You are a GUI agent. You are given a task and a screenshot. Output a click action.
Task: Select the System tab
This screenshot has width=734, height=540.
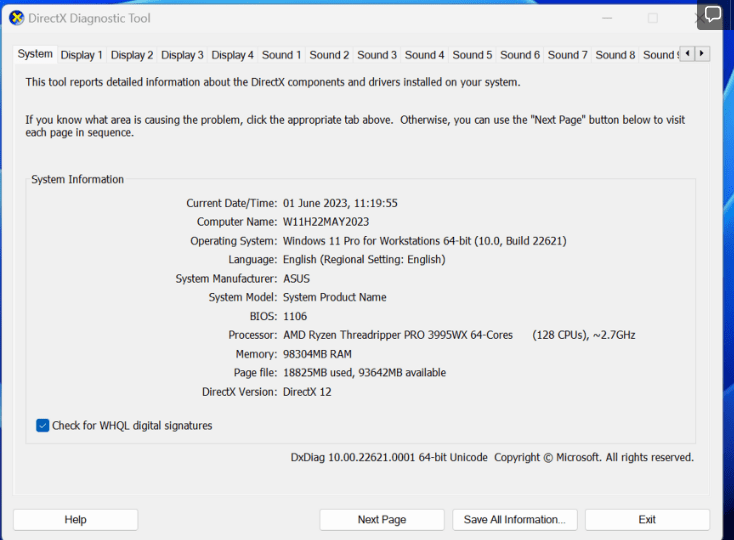pyautogui.click(x=35, y=54)
